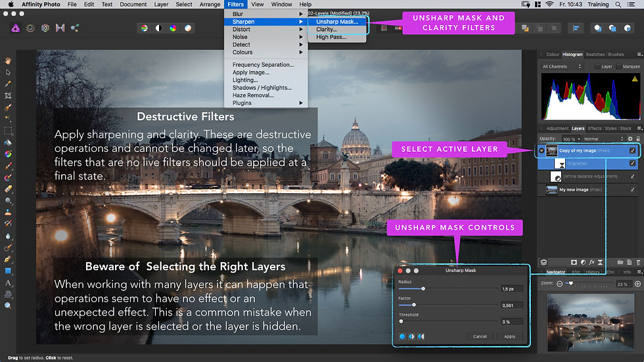Delete layer with the trash icon
The image size is (644, 362).
click(638, 262)
